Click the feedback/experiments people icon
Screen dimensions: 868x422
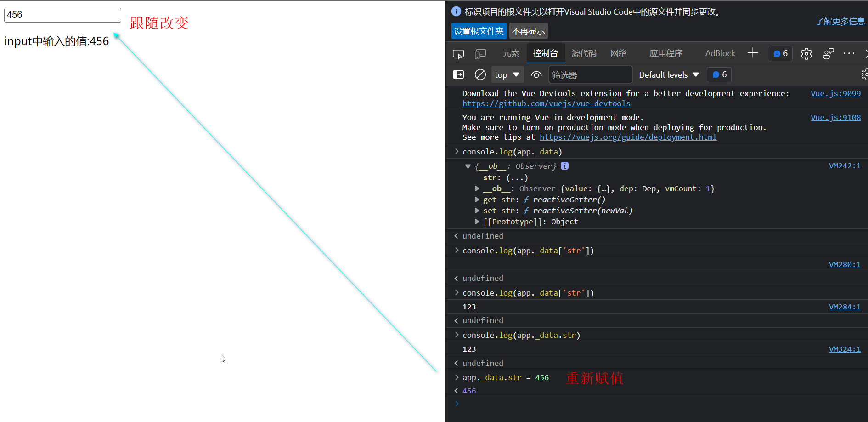pos(829,54)
